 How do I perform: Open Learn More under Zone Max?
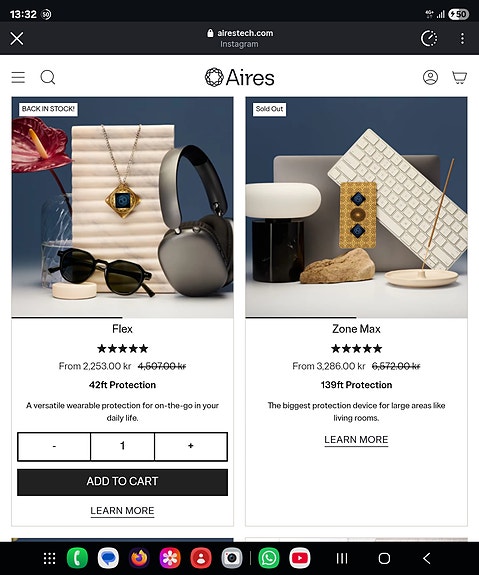[x=356, y=440]
